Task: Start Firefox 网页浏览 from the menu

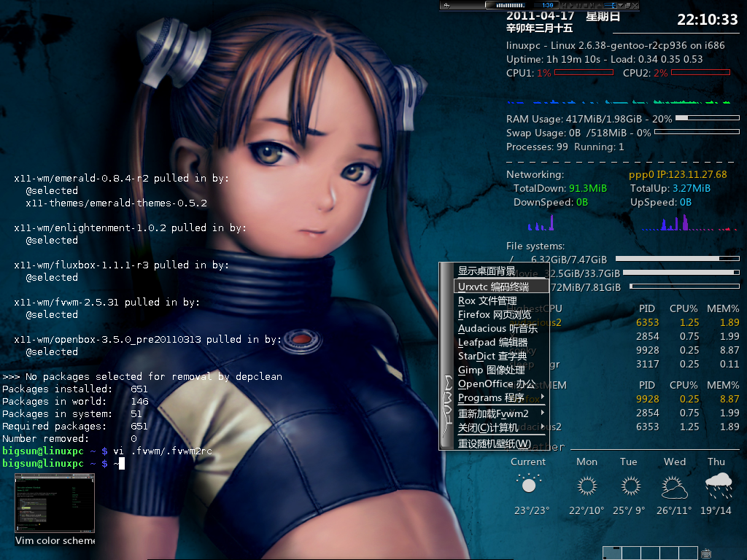Action: pos(500,315)
